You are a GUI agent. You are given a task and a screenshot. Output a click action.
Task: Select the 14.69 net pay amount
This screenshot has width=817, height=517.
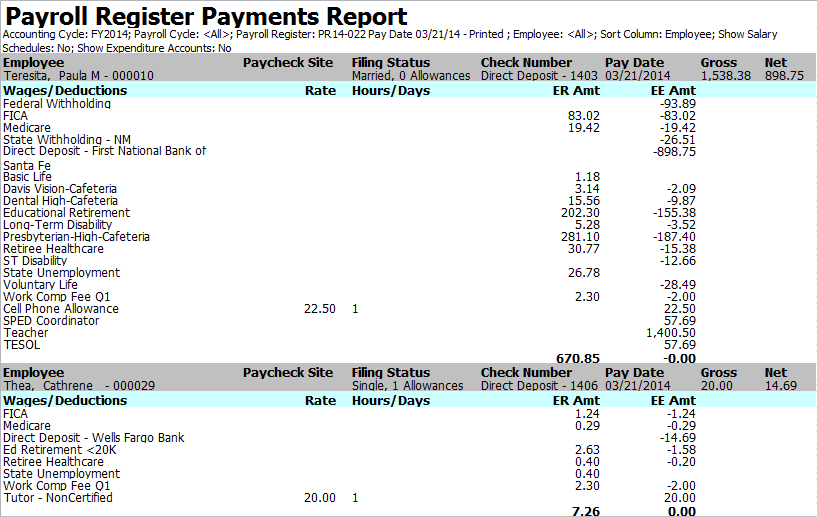click(x=780, y=386)
